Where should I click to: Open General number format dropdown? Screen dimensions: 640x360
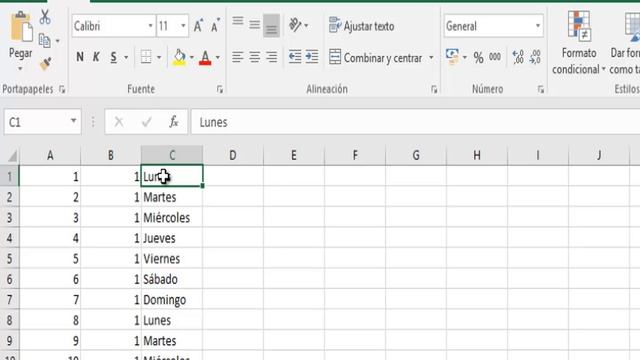538,26
